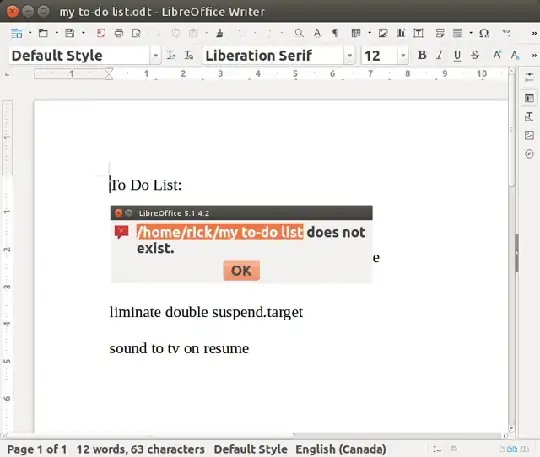Click the New Style icon
The width and height of the screenshot is (540, 457).
(x=189, y=55)
